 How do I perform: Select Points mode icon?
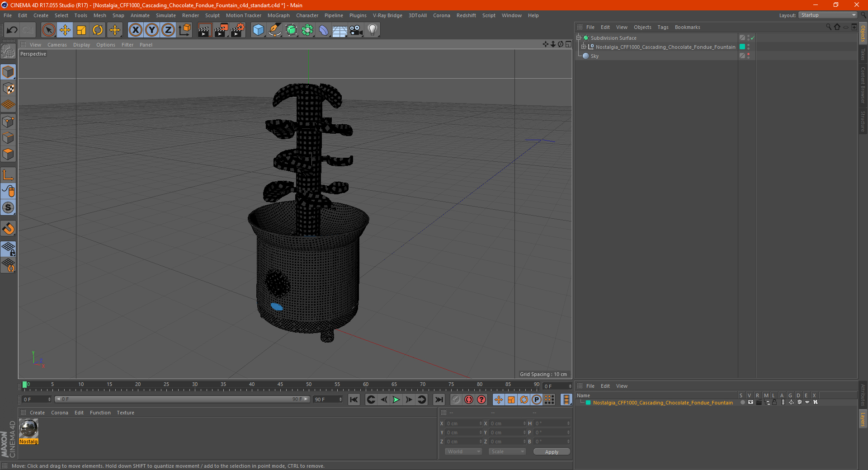9,122
